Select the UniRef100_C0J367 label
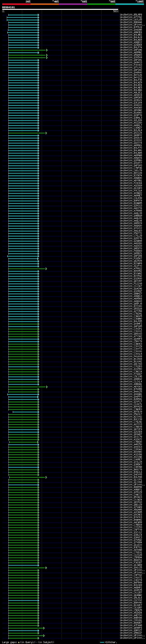This screenshot has width=146, height=644. [x=131, y=286]
